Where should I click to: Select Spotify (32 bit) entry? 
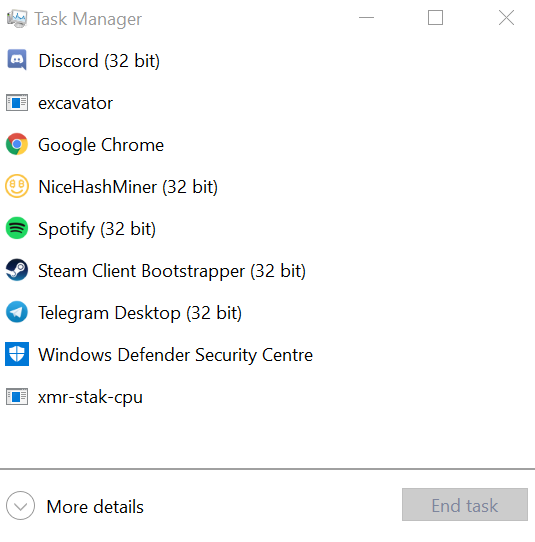[268, 228]
